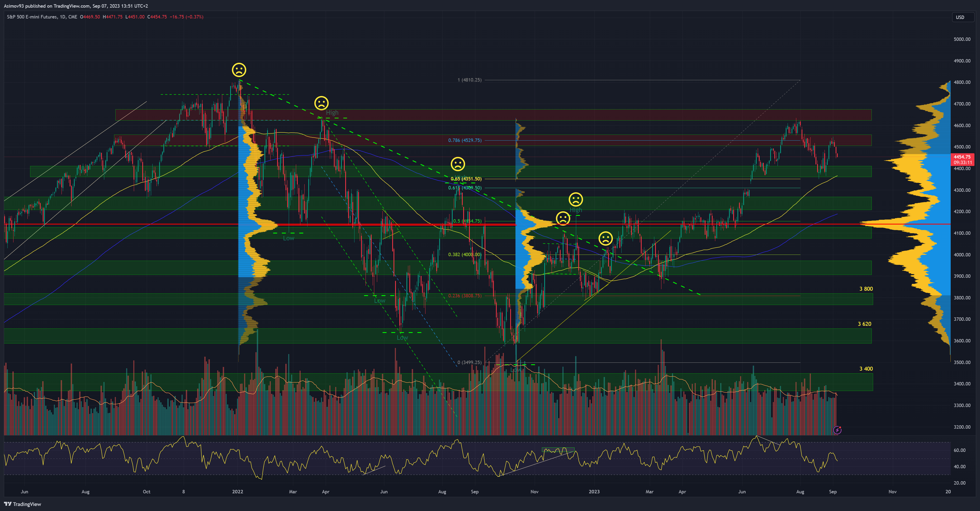Click the TradingView logo at bottom left
Viewport: 980px width, 511px height.
click(x=22, y=504)
